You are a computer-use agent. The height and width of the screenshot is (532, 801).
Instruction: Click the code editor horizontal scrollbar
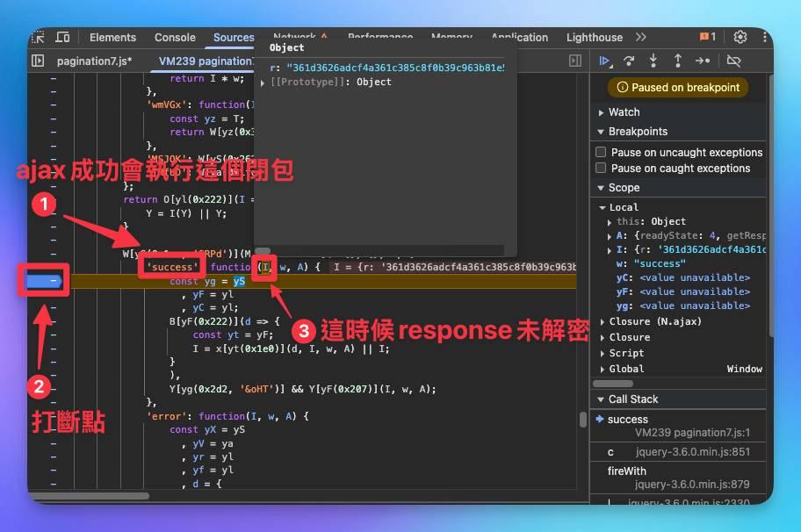coord(90,496)
